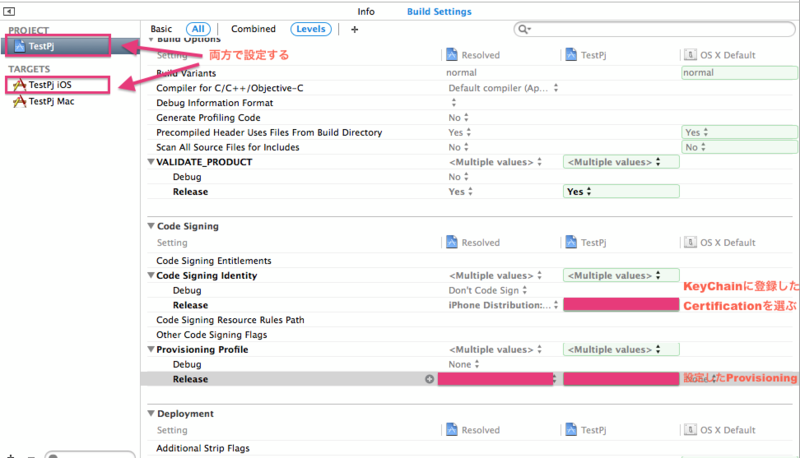This screenshot has height=458, width=800.
Task: Open Provisioning Profile resolved Multiple values dropdown
Action: 495,349
